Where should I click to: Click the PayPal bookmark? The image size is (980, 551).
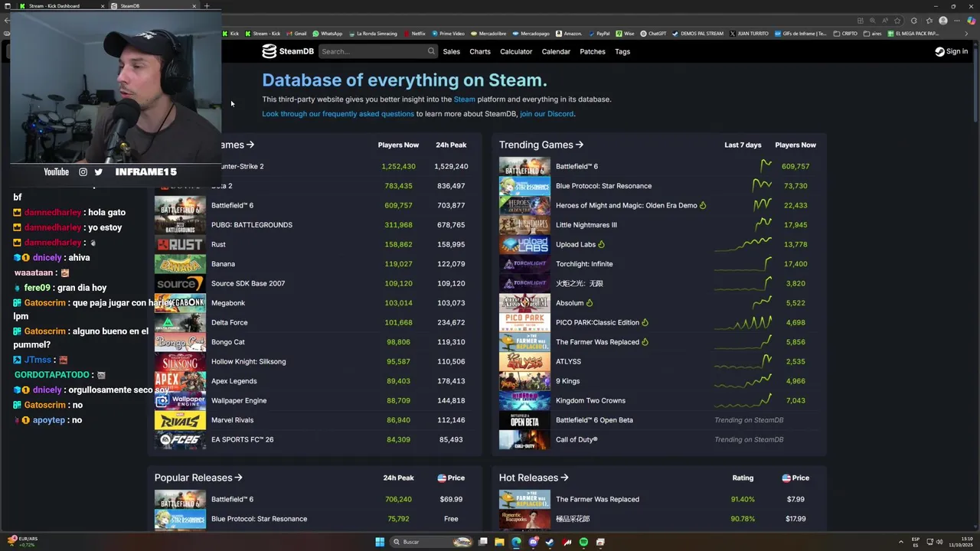[x=599, y=34]
